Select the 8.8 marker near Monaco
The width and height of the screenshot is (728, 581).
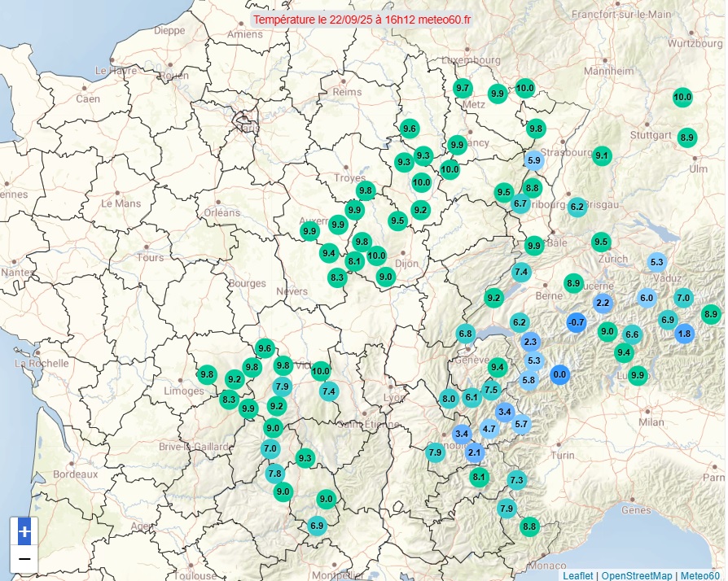click(x=530, y=526)
